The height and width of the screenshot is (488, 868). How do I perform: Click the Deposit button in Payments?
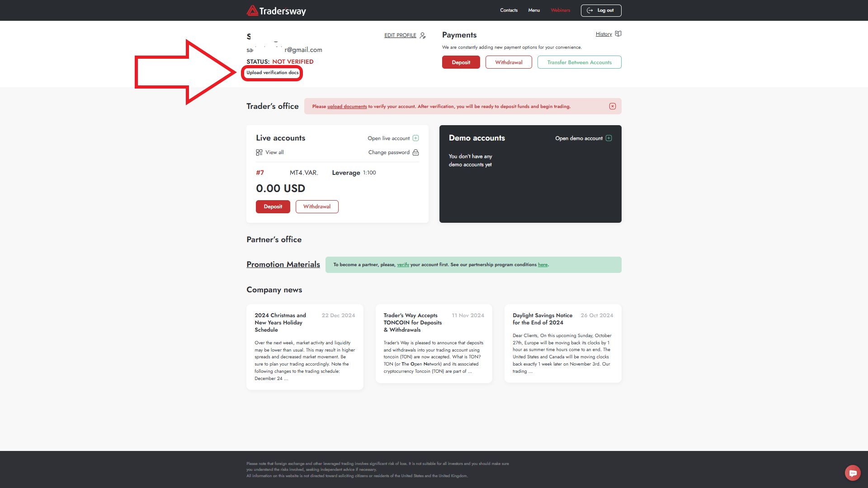(x=461, y=62)
